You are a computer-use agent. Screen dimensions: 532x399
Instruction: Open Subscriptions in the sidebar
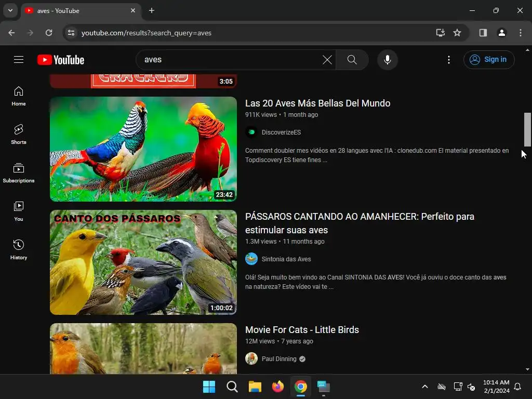coord(19,173)
